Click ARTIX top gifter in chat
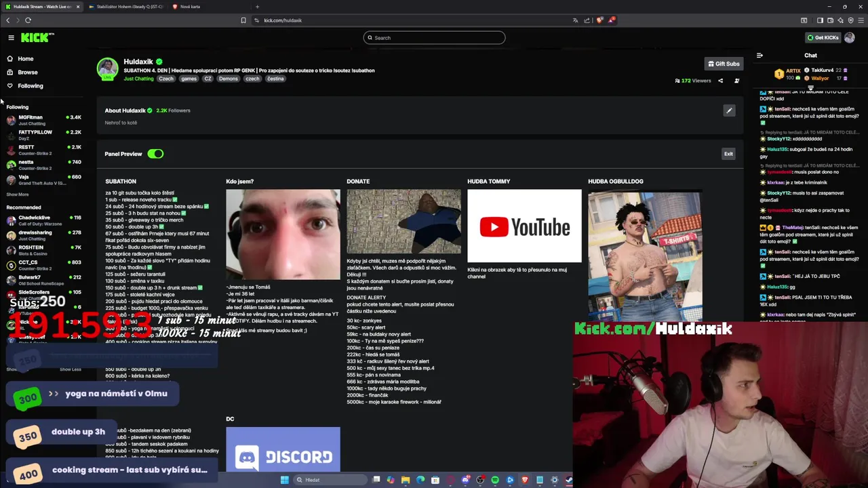Screen dimensions: 868x488 point(788,74)
